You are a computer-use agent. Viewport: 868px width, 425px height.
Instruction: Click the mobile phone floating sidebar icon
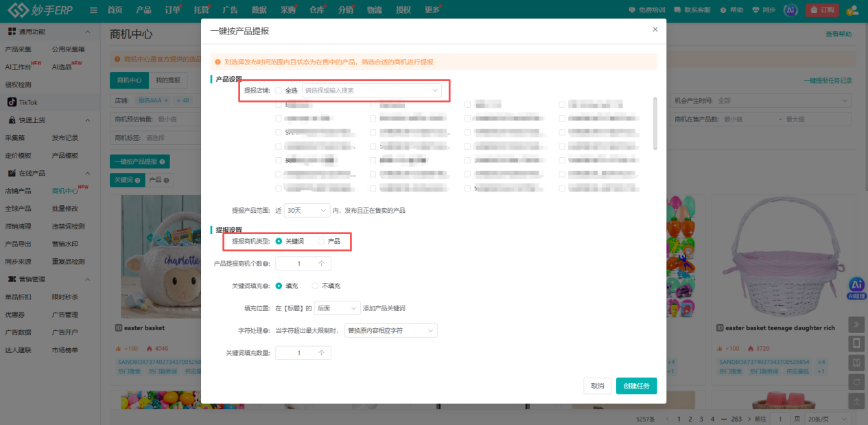point(856,343)
